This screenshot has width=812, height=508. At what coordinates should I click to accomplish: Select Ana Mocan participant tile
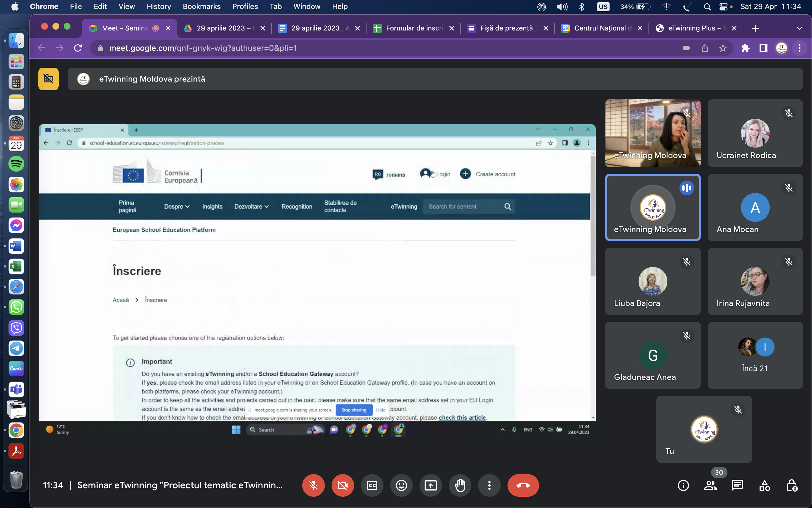tap(755, 207)
